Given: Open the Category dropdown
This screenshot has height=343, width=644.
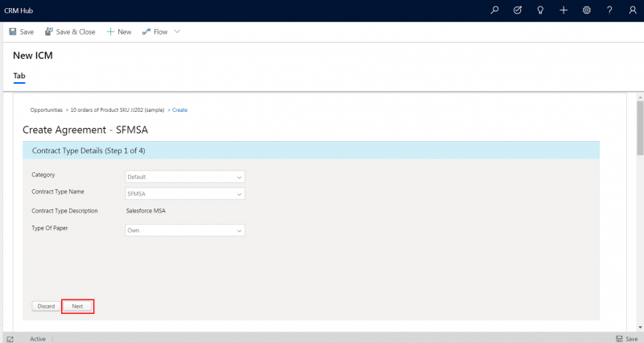Looking at the screenshot, I should click(x=185, y=177).
